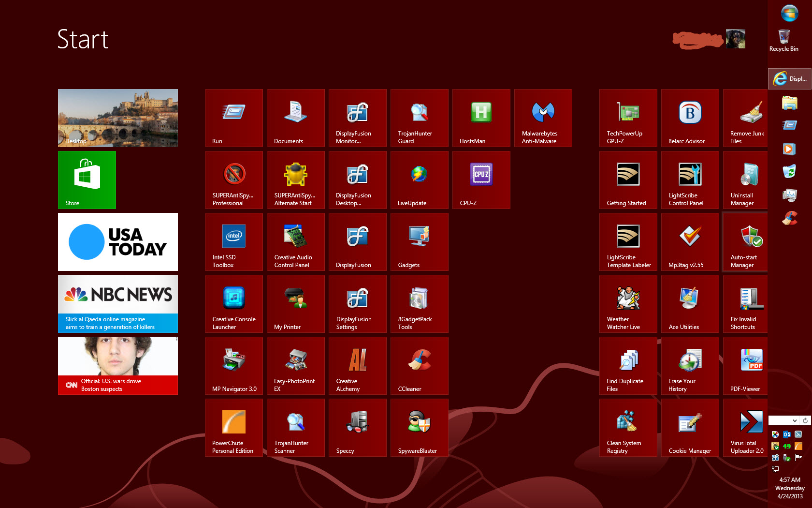Open the PDF-Viewer tile

[x=746, y=366]
